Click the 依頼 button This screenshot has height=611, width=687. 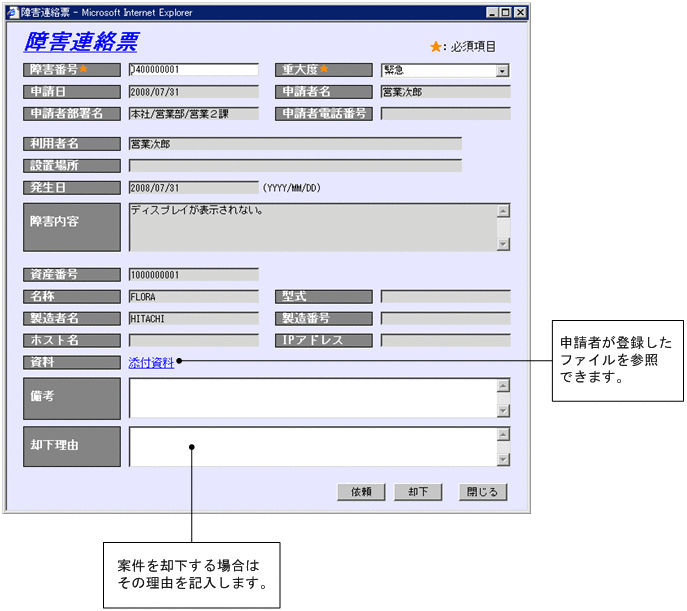coord(361,492)
